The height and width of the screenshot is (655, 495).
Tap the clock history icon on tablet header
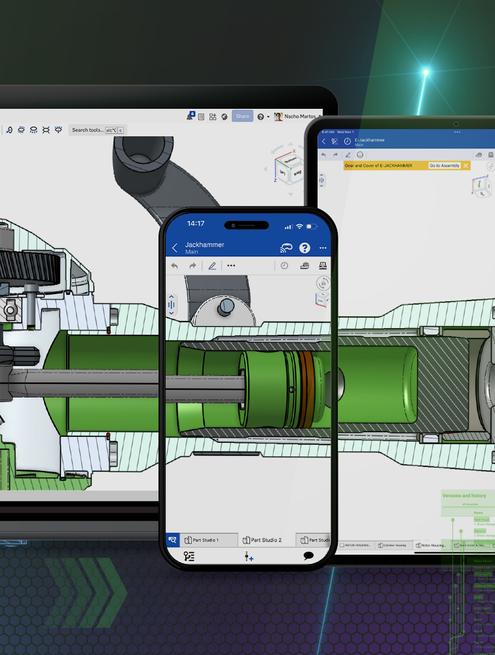tap(347, 141)
